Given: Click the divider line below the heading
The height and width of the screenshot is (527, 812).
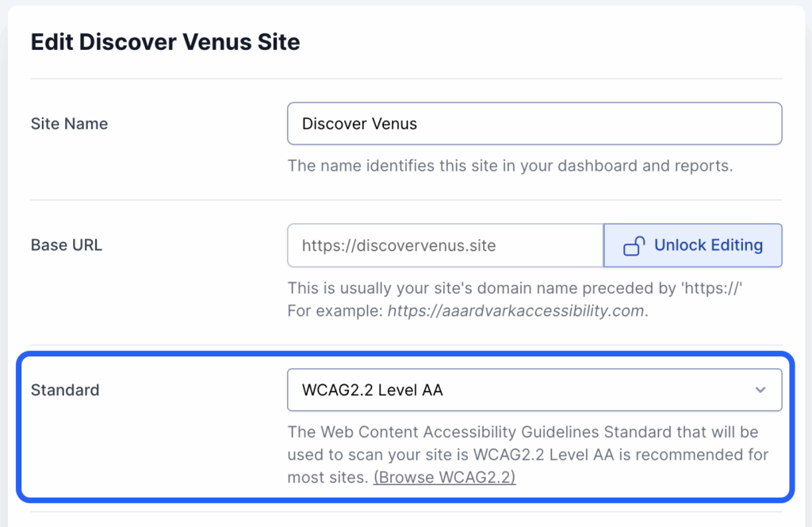Looking at the screenshot, I should click(x=406, y=79).
